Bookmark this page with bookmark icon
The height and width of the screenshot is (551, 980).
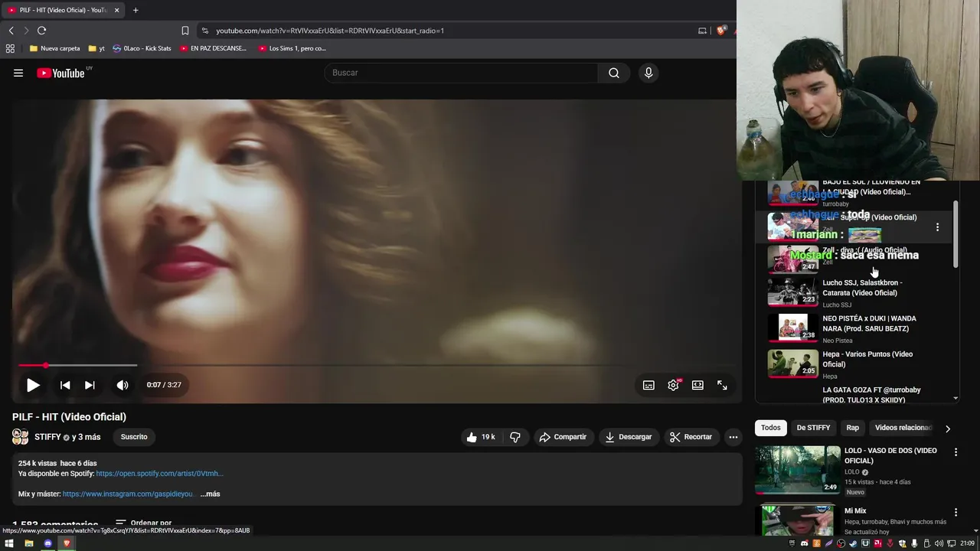[x=185, y=31]
